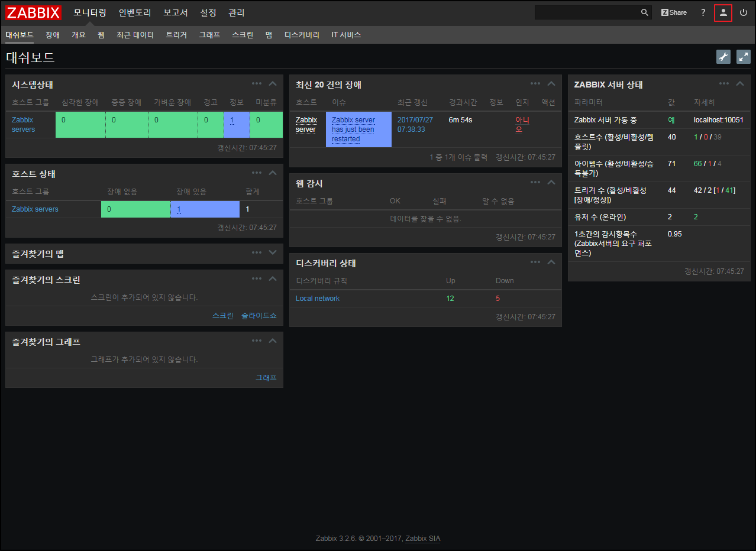Open 'Zabbix server has just been restarted' issue

[353, 129]
